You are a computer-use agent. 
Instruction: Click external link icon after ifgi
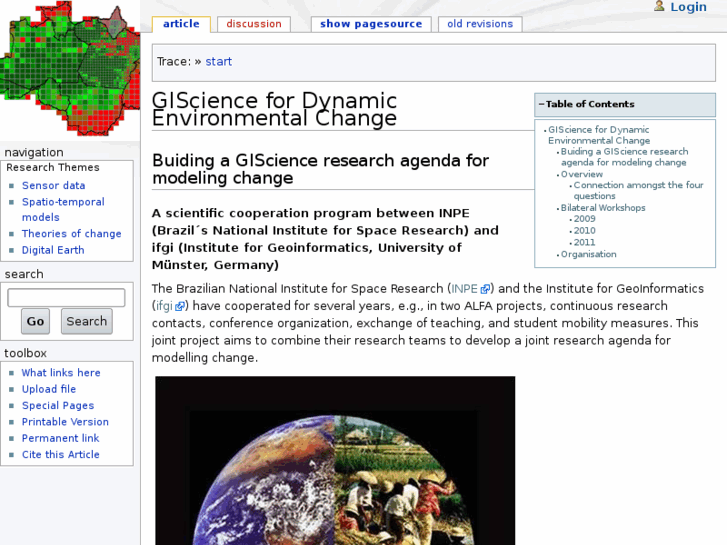tap(179, 307)
